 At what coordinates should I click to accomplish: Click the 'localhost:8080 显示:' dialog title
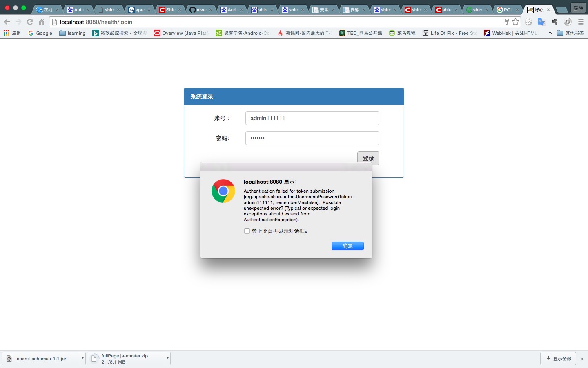[x=270, y=182]
